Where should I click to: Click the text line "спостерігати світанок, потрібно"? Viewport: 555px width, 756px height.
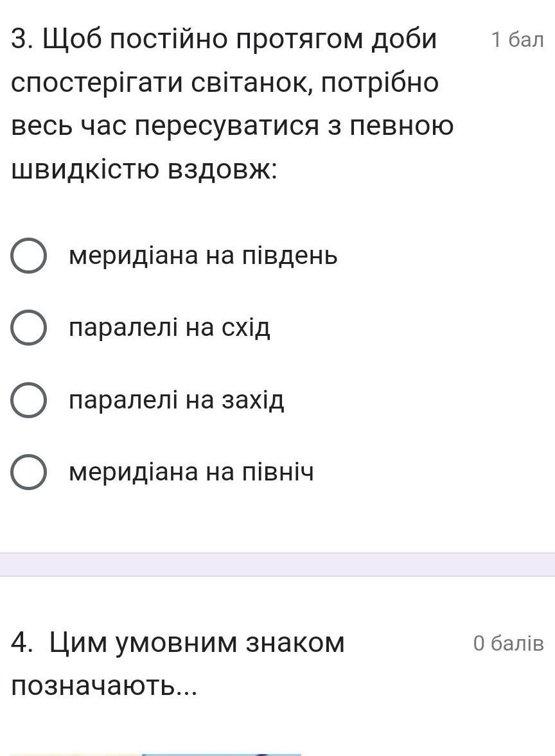click(x=225, y=83)
